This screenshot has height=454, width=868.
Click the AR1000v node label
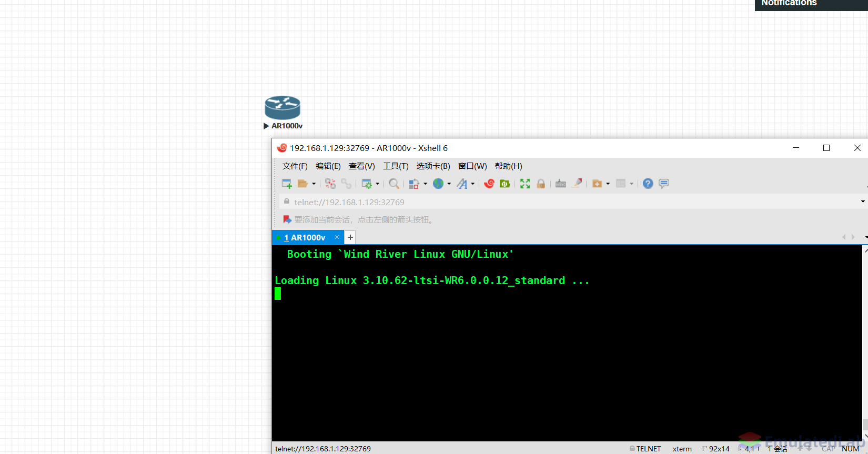coord(287,126)
